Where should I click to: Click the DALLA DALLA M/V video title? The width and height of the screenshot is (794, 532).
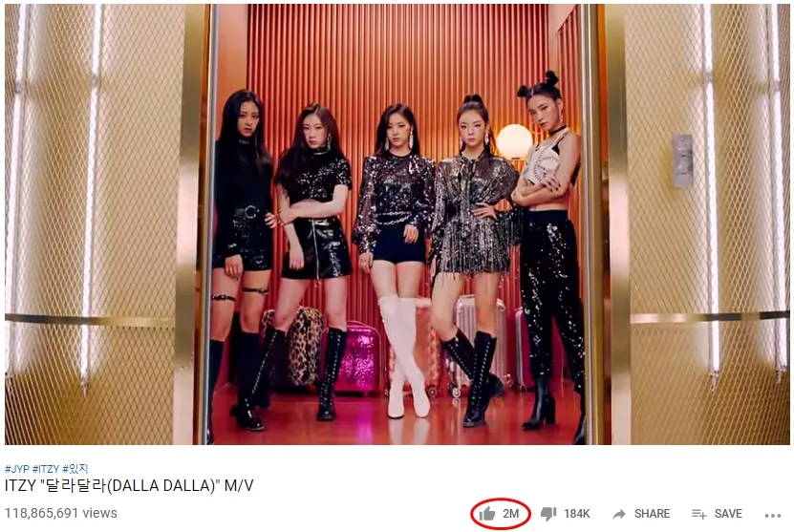point(129,485)
